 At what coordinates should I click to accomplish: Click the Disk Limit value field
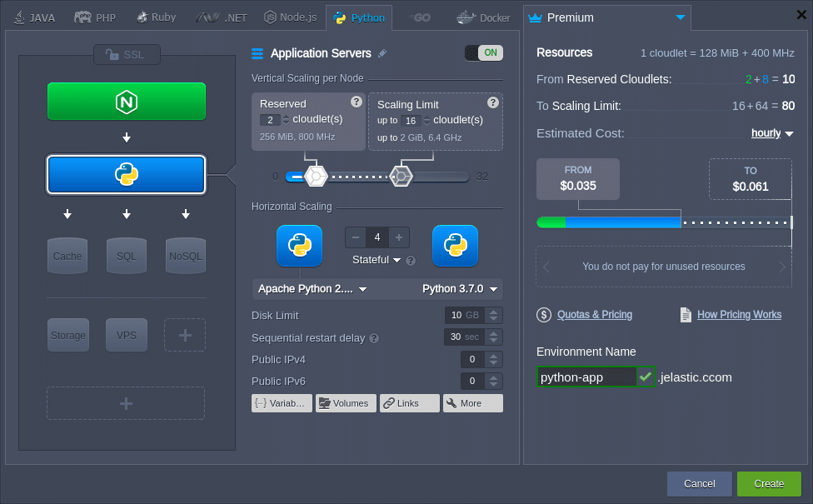[465, 315]
